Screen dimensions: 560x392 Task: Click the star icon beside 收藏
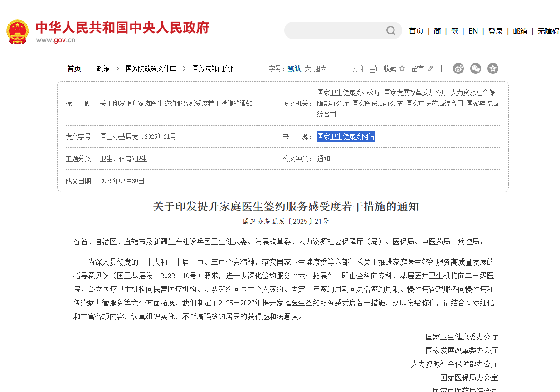click(402, 68)
